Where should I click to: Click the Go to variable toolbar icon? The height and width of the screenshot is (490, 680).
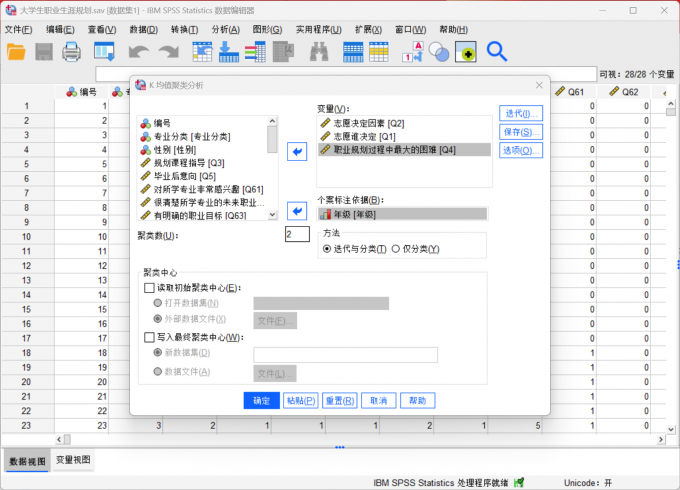pyautogui.click(x=229, y=52)
